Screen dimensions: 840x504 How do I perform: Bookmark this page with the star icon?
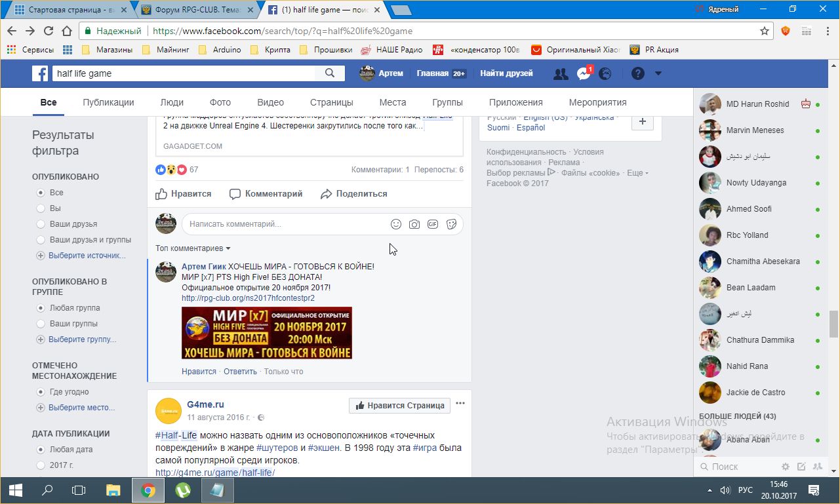point(765,31)
